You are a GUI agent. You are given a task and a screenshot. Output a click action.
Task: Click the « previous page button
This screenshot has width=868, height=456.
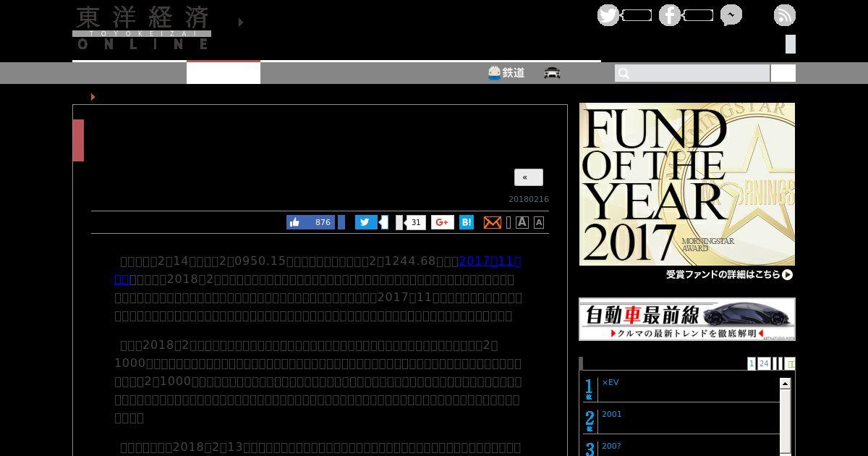[x=529, y=177]
